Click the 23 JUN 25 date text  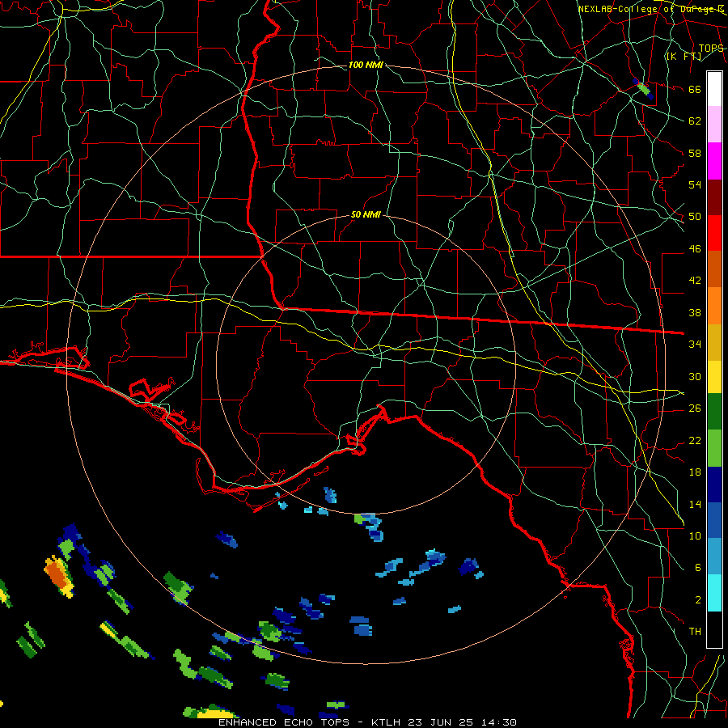(441, 722)
